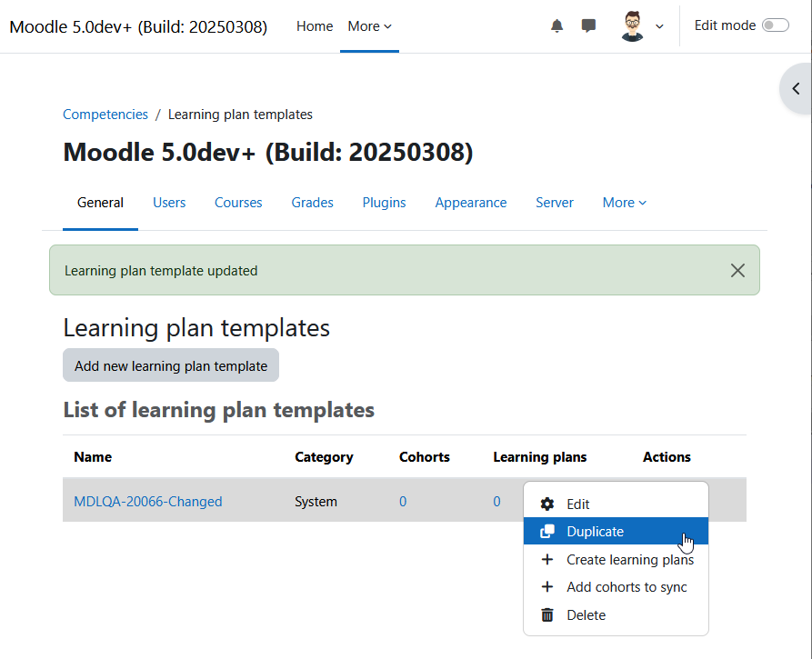Click Add new learning plan template

(x=171, y=365)
